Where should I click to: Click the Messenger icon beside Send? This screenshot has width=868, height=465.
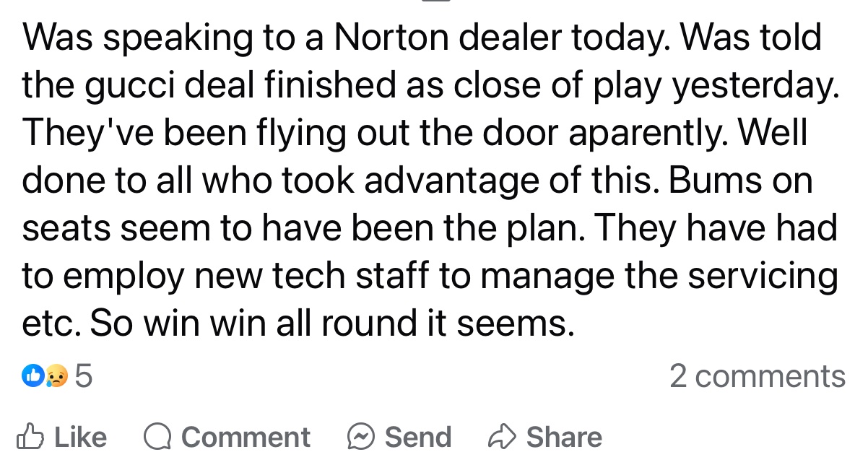[360, 437]
